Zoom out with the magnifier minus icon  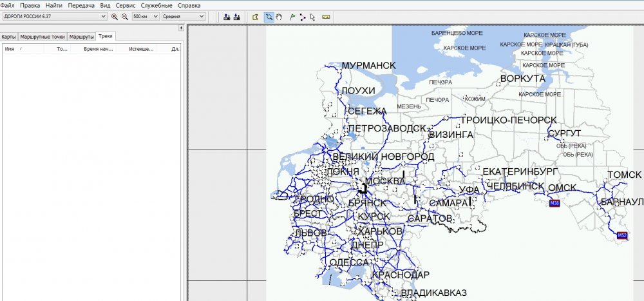point(124,16)
